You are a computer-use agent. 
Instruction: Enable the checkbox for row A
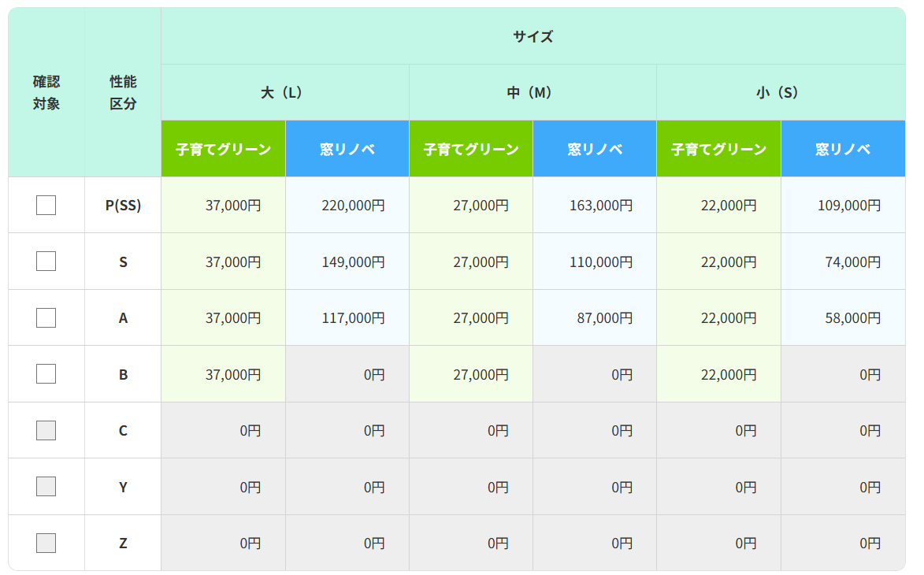tap(45, 317)
